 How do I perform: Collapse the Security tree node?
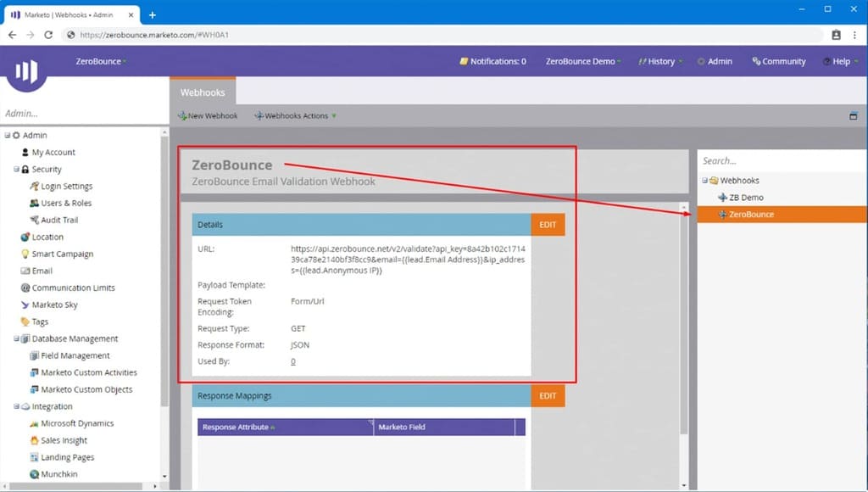coord(16,169)
